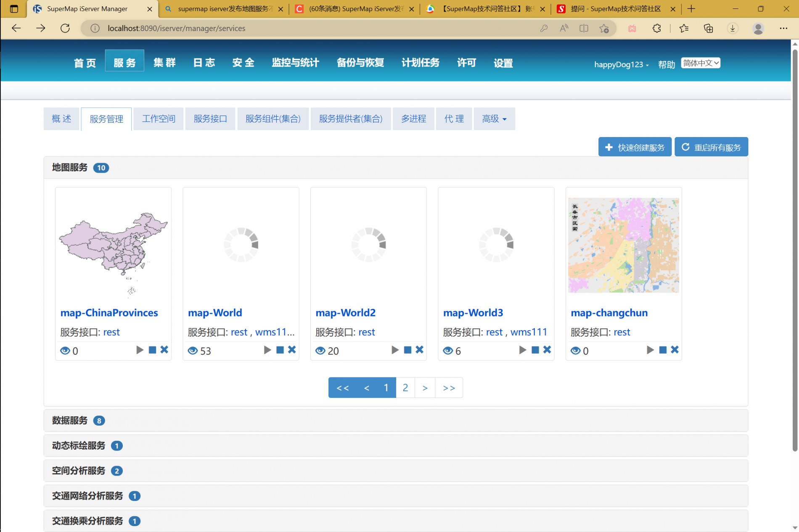The image size is (799, 532).
Task: Delete the map-World2 service
Action: click(419, 350)
